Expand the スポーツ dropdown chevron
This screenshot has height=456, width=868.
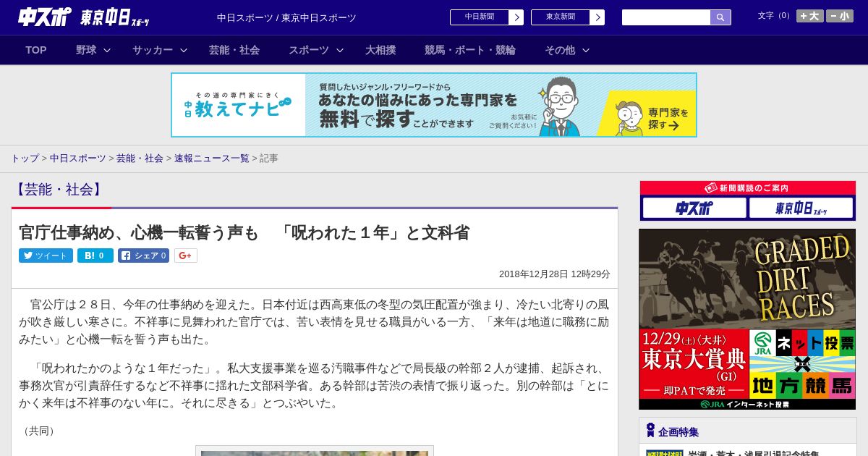[x=340, y=50]
